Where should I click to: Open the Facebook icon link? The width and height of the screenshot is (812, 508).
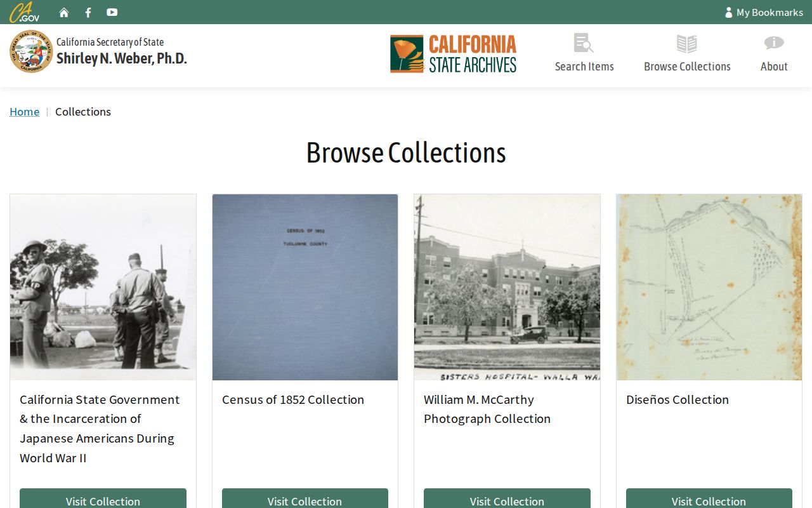[88, 12]
